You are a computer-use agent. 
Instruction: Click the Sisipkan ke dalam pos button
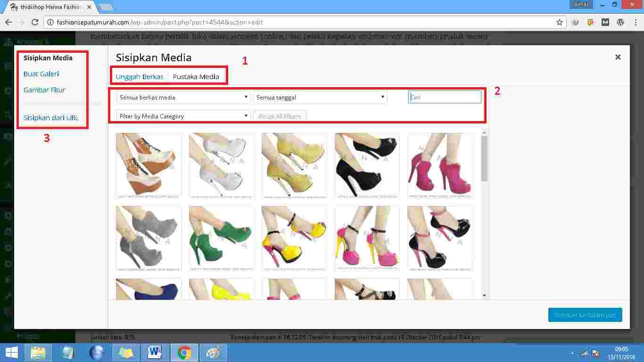click(x=585, y=315)
